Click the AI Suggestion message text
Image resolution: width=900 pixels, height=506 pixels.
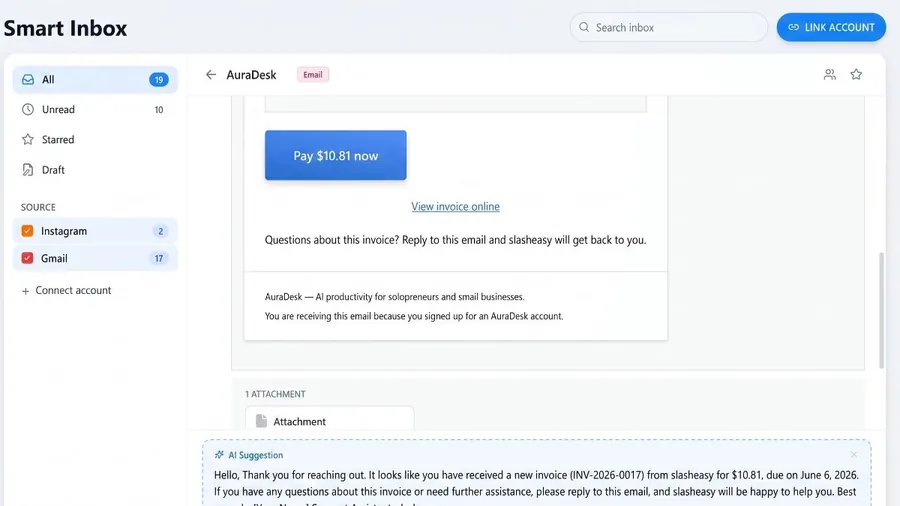coord(536,488)
